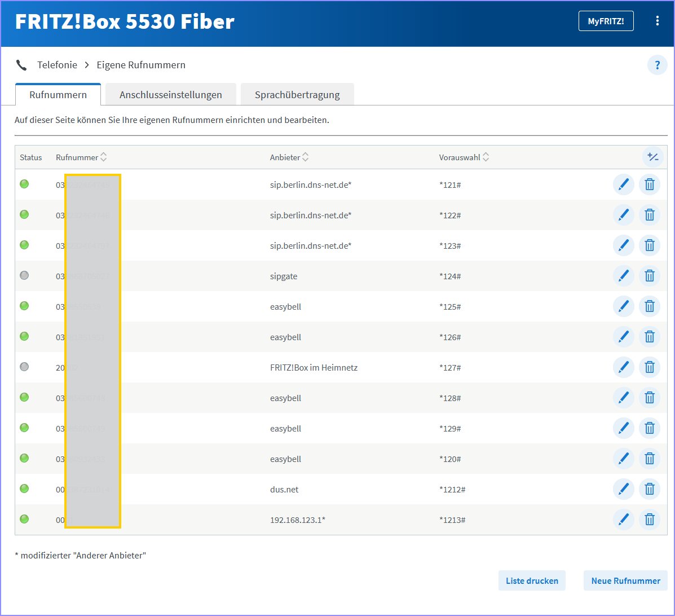675x616 pixels.
Task: Edit the easybell number with *126#
Action: pyautogui.click(x=623, y=337)
